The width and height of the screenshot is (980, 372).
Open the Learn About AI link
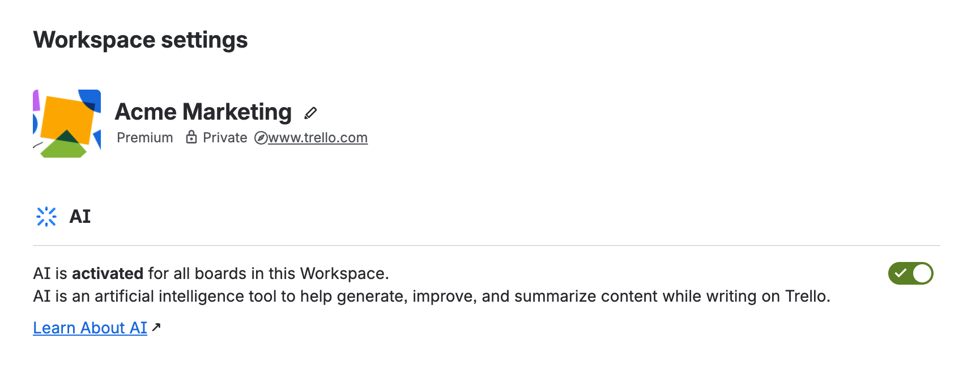(x=90, y=327)
